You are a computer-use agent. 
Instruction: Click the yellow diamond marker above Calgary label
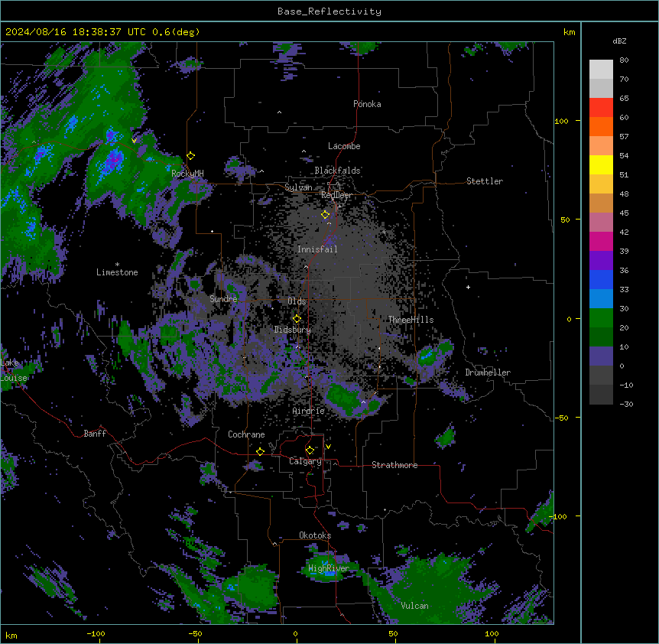point(310,450)
